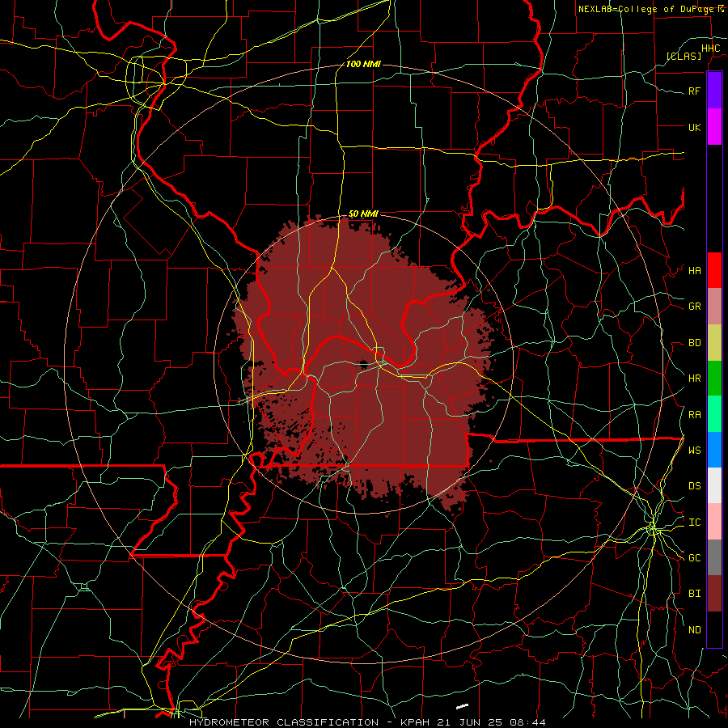Screen dimensions: 728x728
Task: Click the RF legend label
Action: pos(694,91)
